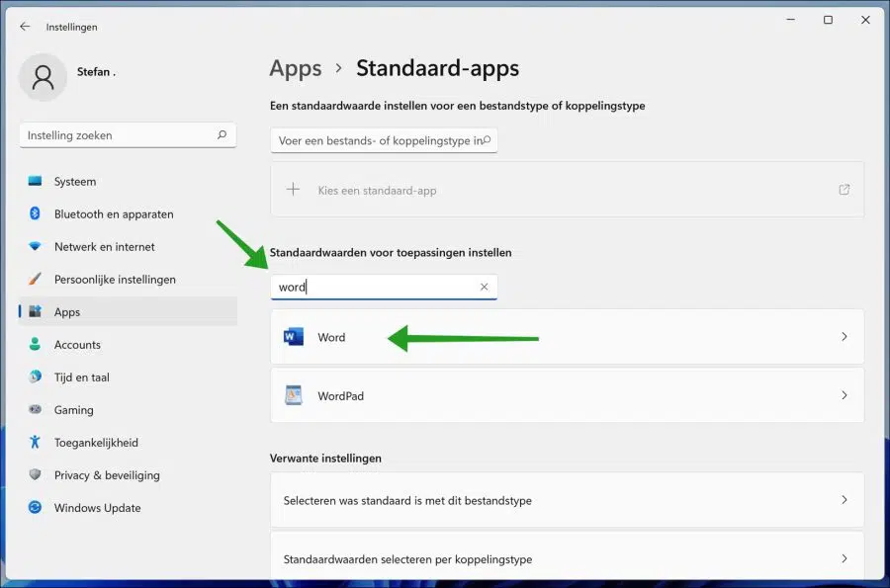Open Windows Update section

click(x=129, y=508)
